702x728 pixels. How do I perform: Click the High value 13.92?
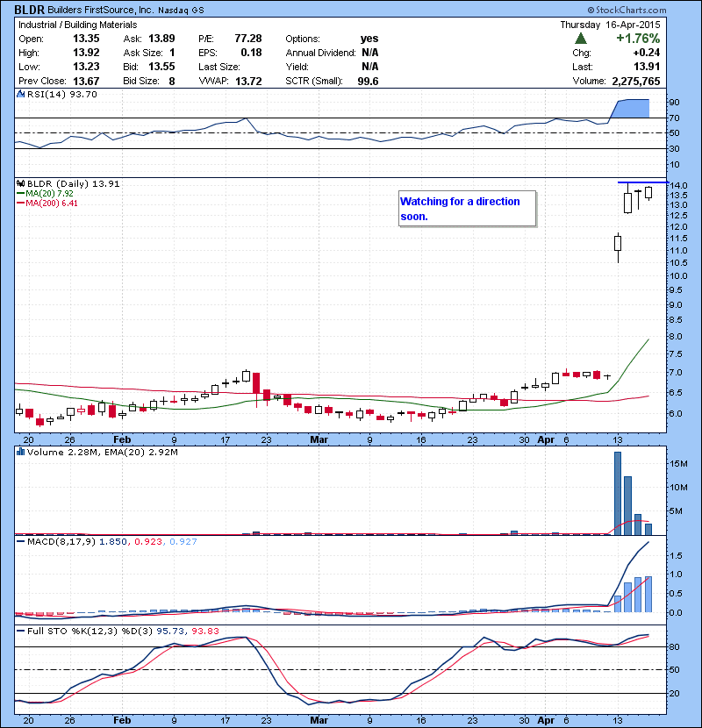tap(86, 53)
